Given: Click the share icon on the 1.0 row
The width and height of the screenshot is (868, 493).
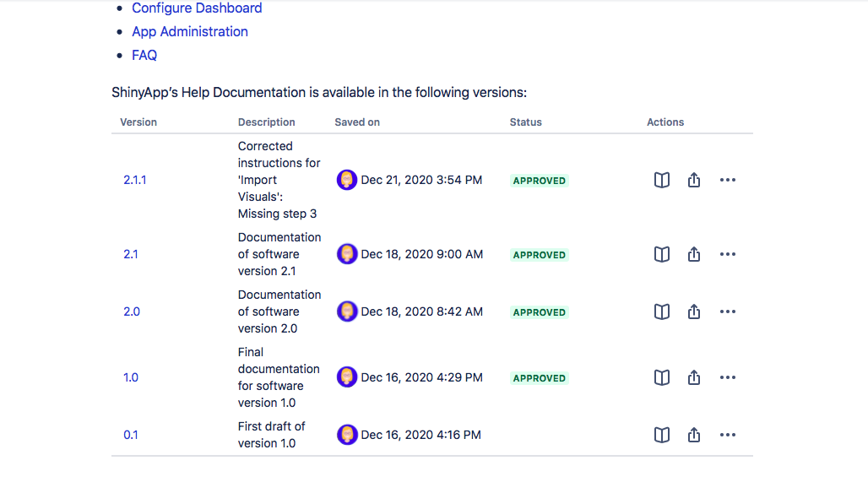Looking at the screenshot, I should 693,377.
